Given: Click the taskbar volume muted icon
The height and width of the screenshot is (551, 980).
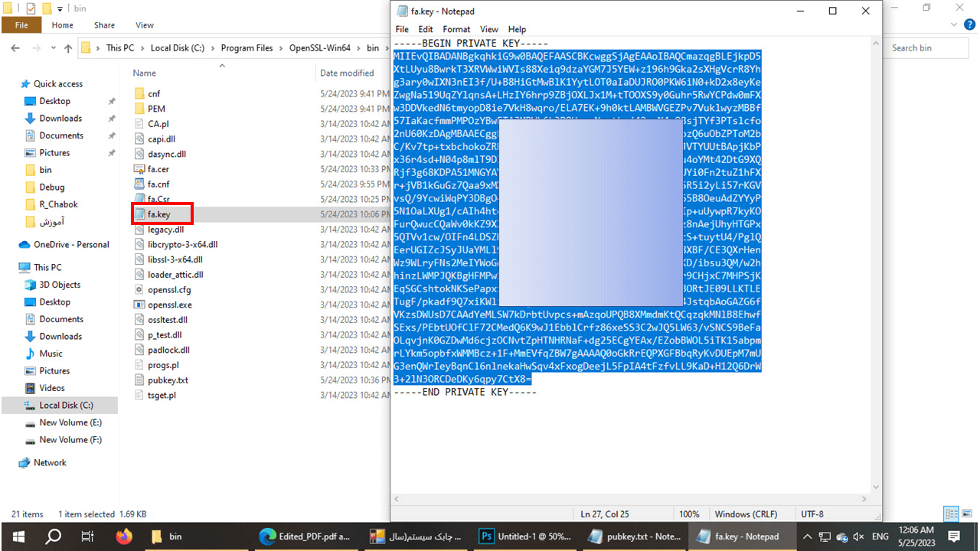Looking at the screenshot, I should coord(858,536).
